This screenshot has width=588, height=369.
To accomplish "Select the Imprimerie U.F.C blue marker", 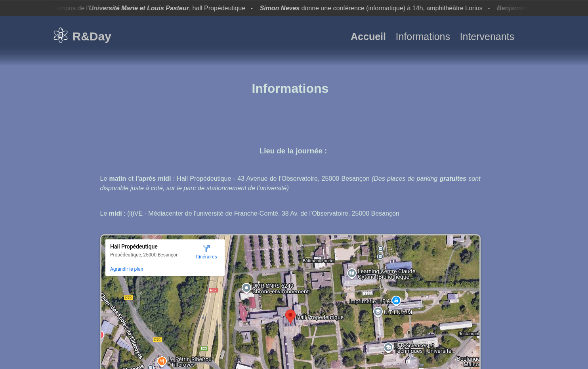I will (x=396, y=300).
